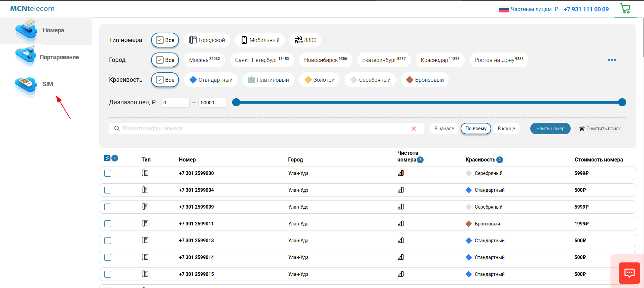Click the Очистить поиск button

pos(600,129)
